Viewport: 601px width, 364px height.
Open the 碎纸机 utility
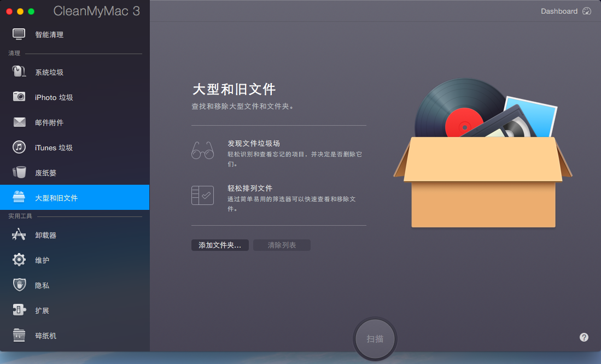pyautogui.click(x=75, y=336)
